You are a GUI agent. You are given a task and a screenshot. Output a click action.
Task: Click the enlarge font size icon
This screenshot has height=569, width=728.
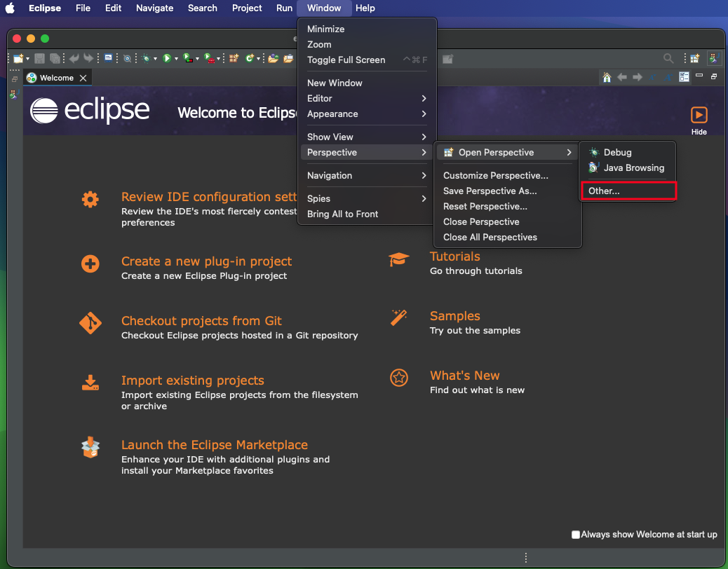coord(668,77)
